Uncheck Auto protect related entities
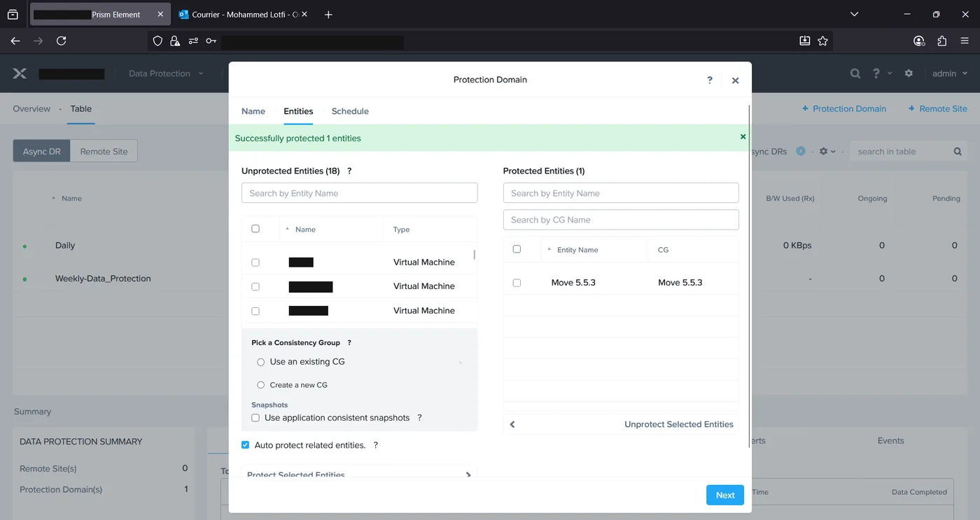This screenshot has width=980, height=520. [x=245, y=445]
